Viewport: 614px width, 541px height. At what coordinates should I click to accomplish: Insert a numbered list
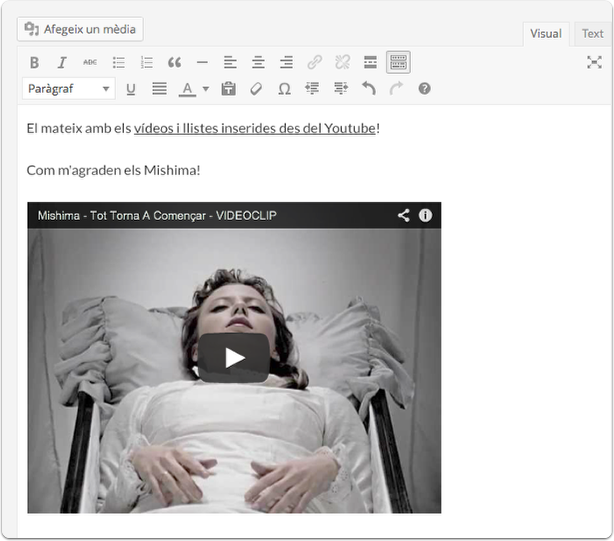[x=146, y=62]
